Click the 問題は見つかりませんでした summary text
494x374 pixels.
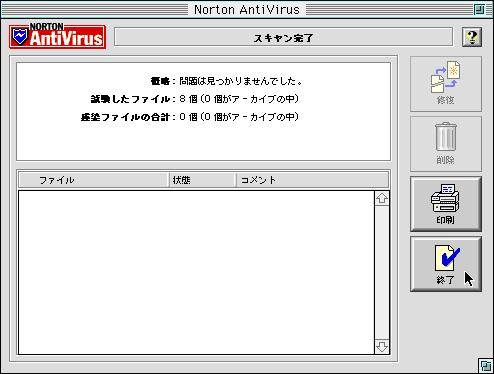(x=241, y=81)
